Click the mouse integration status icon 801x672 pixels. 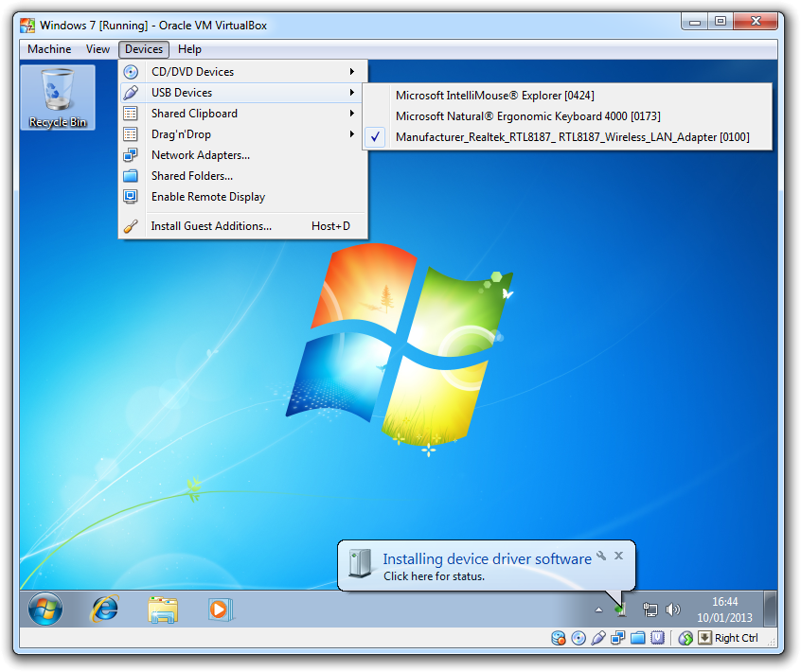click(685, 638)
